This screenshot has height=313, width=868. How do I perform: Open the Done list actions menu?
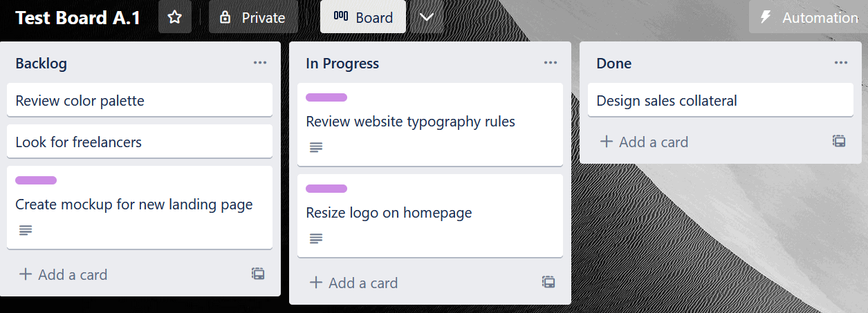click(x=841, y=63)
